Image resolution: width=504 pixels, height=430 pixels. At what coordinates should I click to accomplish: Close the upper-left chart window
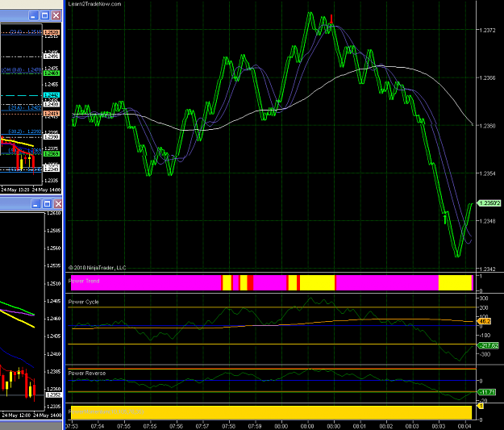point(56,15)
